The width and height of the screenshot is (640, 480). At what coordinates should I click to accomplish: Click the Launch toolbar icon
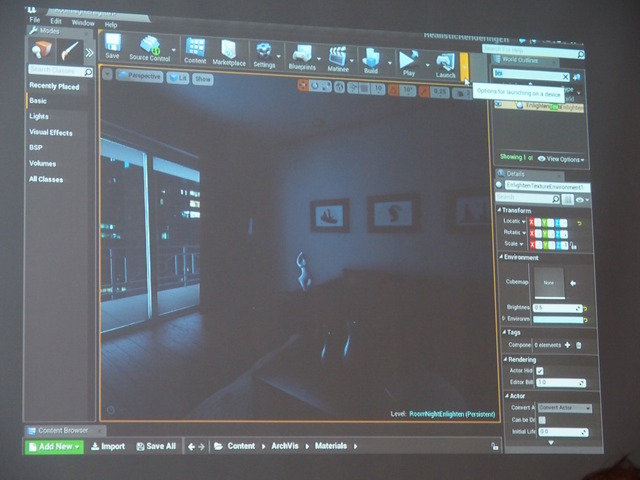click(445, 65)
